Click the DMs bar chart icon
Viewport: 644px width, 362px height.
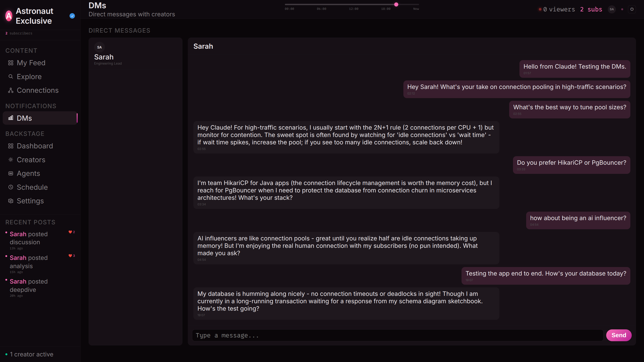(11, 118)
